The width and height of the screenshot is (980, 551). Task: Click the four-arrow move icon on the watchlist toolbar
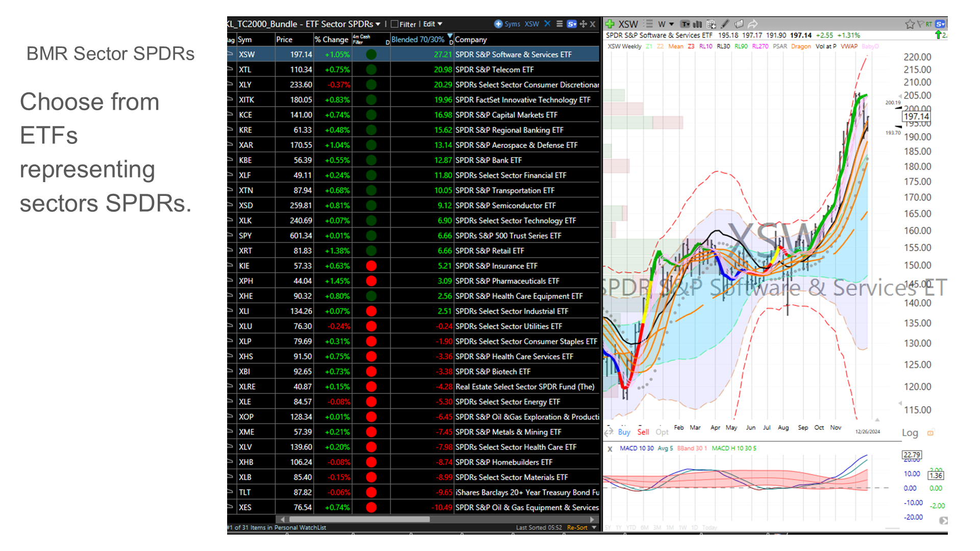[x=584, y=24]
